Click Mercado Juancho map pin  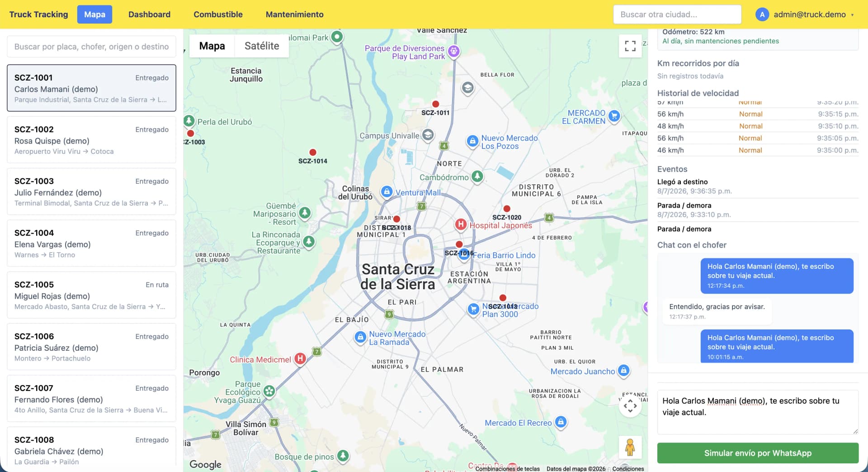point(623,371)
